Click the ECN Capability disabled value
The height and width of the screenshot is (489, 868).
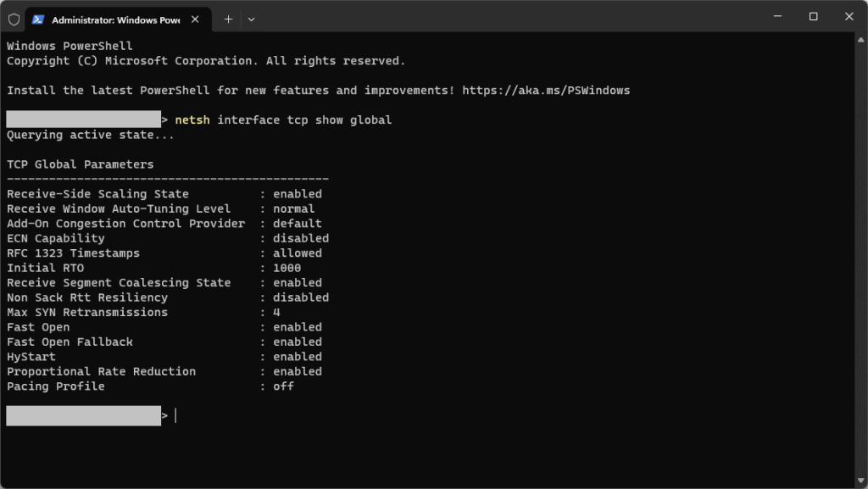coord(300,238)
